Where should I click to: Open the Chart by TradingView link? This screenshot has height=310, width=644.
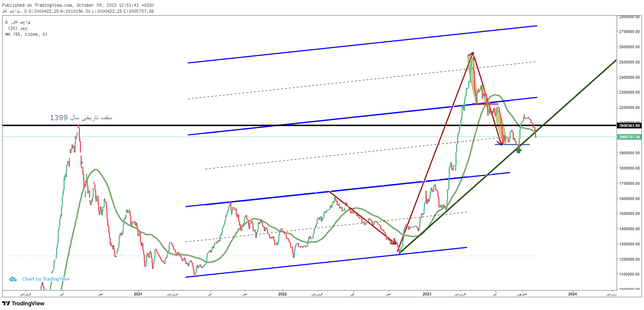click(46, 279)
